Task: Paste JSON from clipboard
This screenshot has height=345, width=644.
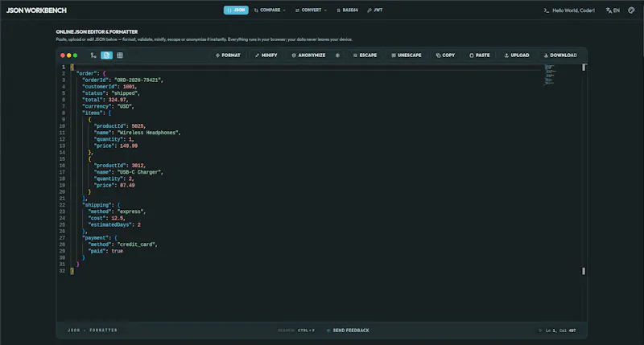Action: pos(480,55)
